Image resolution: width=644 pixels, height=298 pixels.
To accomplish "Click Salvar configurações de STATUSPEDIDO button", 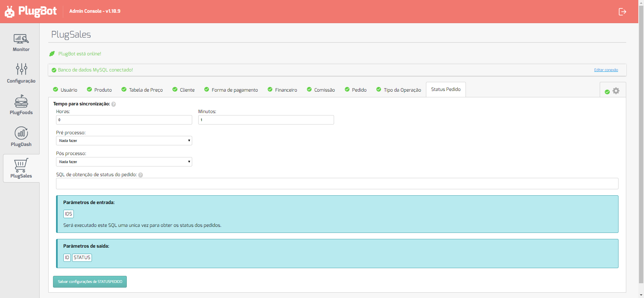I will coord(90,282).
